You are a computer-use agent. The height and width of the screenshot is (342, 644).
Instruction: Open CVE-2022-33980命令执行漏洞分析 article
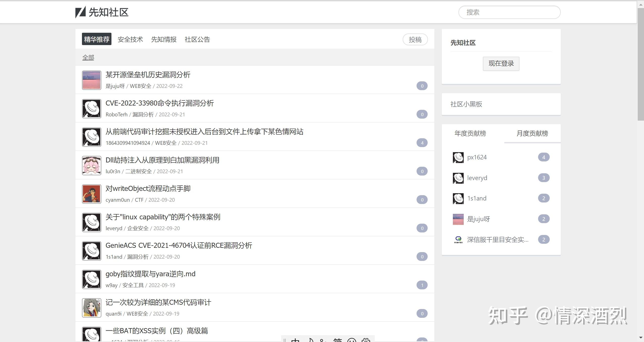tap(160, 103)
